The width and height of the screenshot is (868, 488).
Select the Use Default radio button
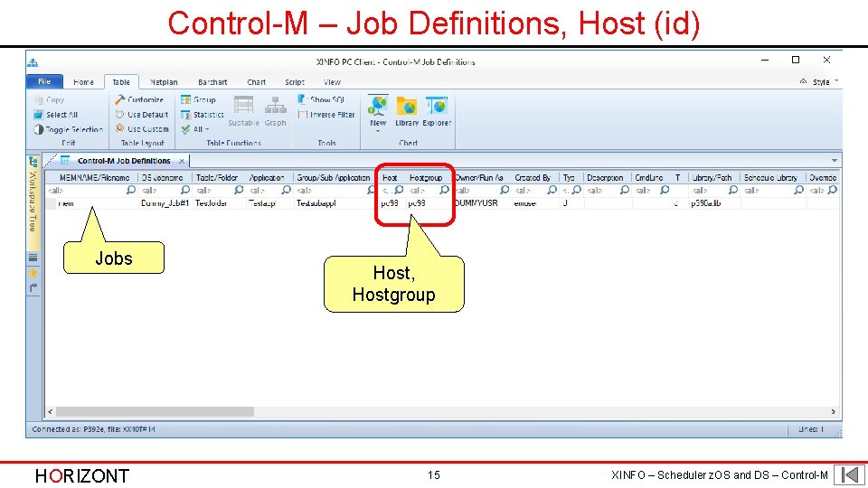[119, 115]
